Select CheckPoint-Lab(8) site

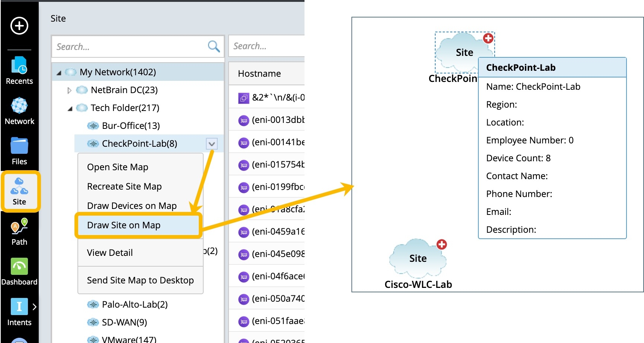(140, 143)
